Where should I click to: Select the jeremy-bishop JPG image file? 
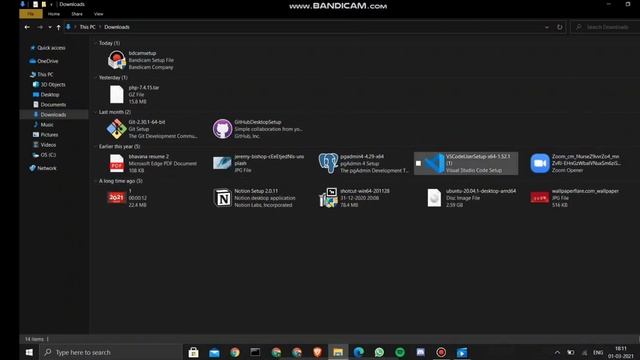pyautogui.click(x=258, y=163)
